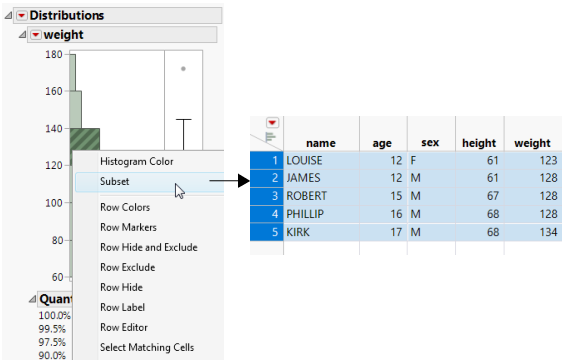
Task: Click weight value 123 for LOUISE
Action: [533, 160]
